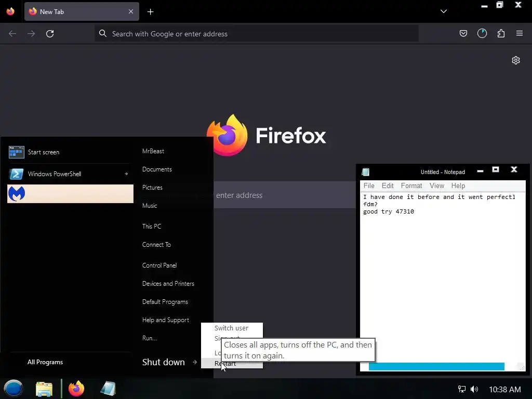Click the Start orb on taskbar
The height and width of the screenshot is (399, 532).
click(13, 389)
